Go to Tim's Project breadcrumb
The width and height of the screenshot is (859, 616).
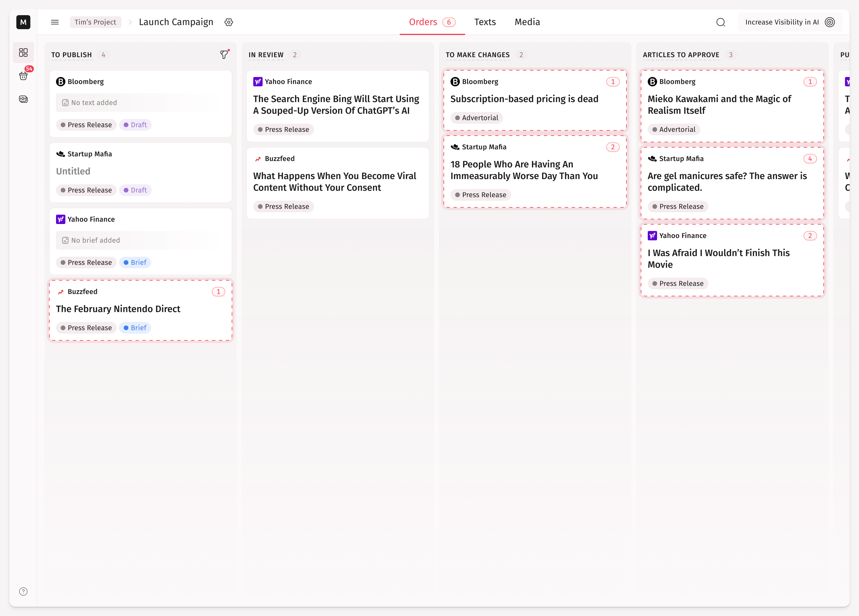coord(95,22)
